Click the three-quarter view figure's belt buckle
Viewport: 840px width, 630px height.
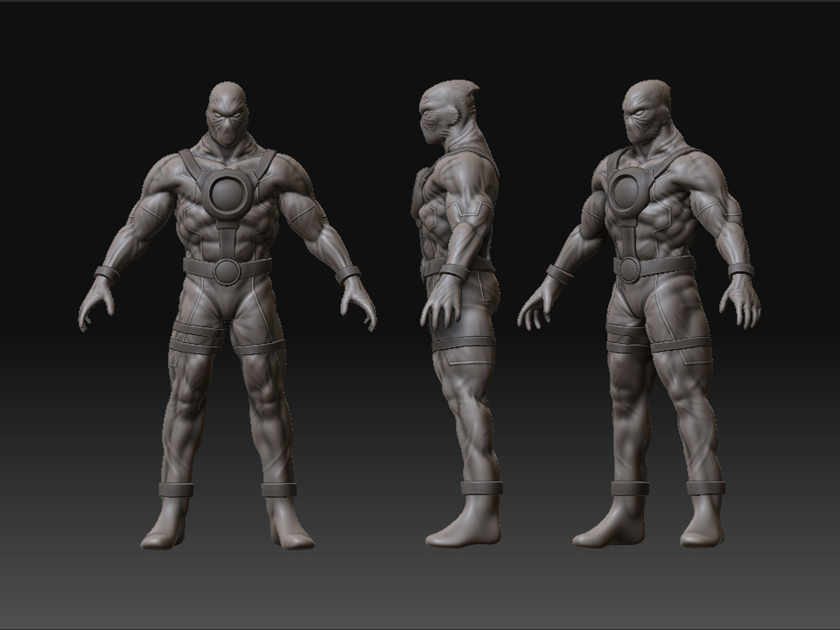pos(628,269)
